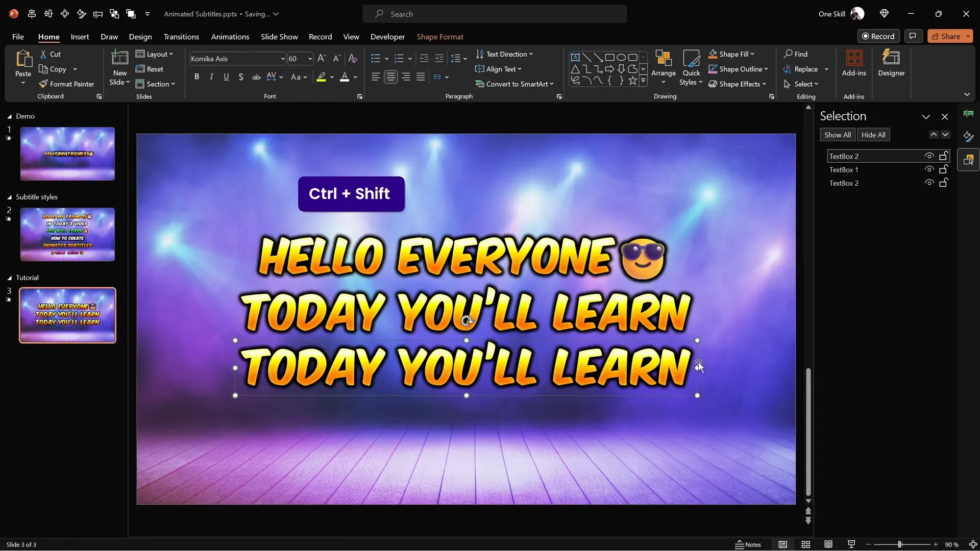Collapse the Subtitle styles section
This screenshot has width=980, height=551.
9,197
